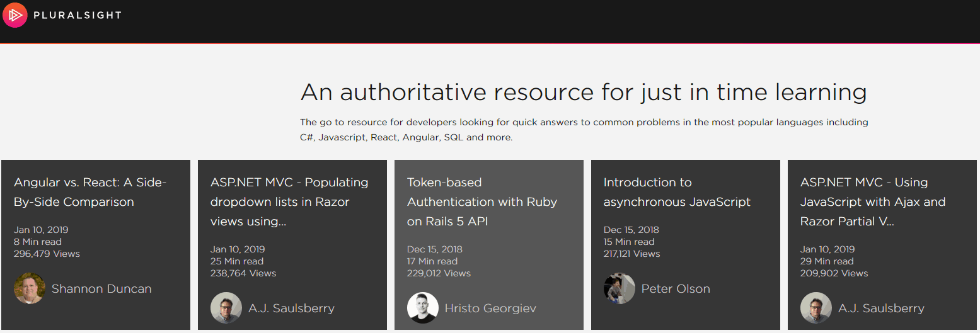Image resolution: width=980 pixels, height=333 pixels.
Task: Select Hristo Georgiev's profile picture
Action: (x=423, y=308)
